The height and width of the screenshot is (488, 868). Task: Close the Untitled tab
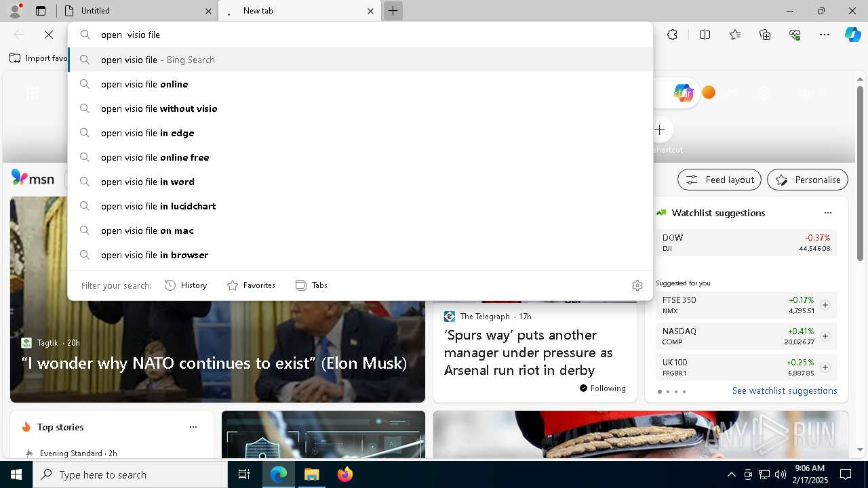(x=208, y=11)
